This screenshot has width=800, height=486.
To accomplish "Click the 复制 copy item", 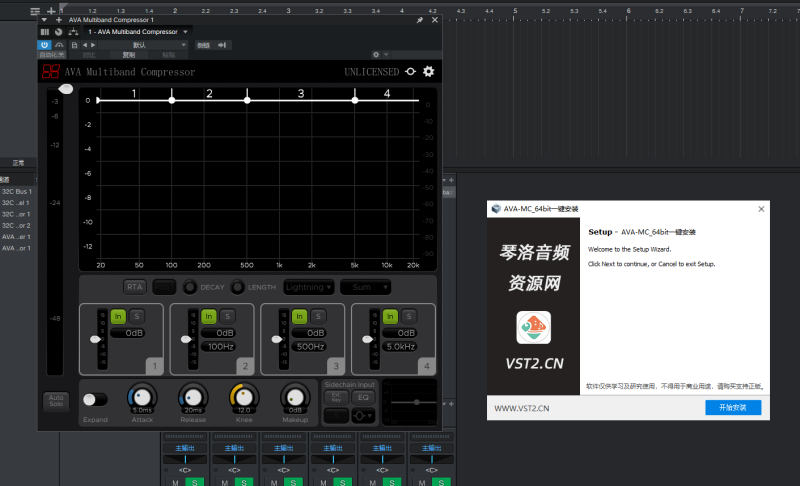I will (x=129, y=55).
